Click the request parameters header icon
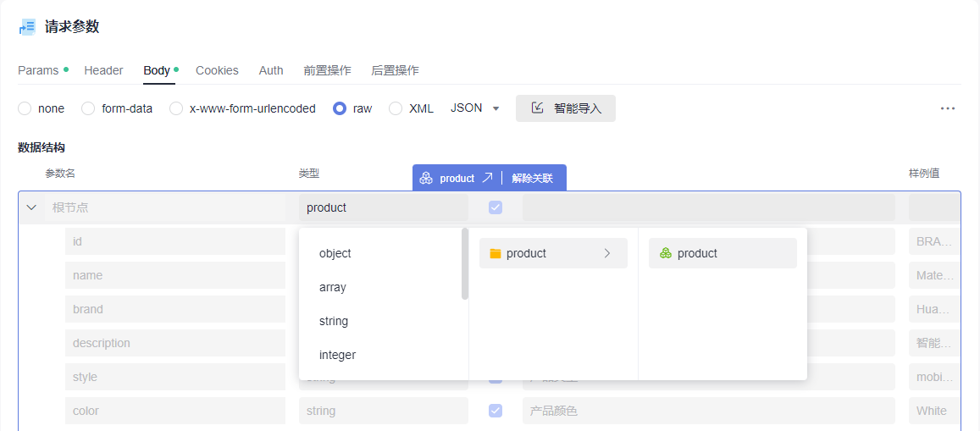980x431 pixels. [x=27, y=27]
